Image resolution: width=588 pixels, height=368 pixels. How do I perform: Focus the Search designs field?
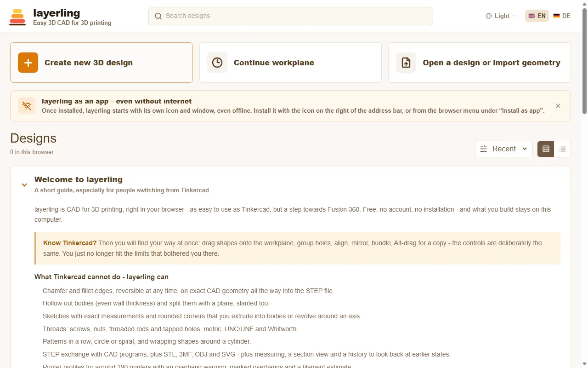click(x=291, y=16)
